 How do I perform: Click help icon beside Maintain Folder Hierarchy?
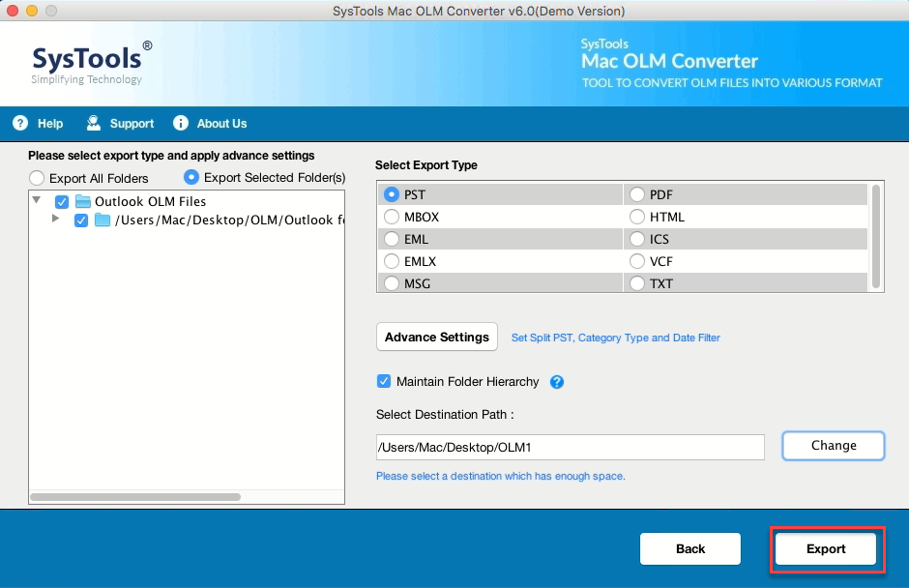coord(557,382)
